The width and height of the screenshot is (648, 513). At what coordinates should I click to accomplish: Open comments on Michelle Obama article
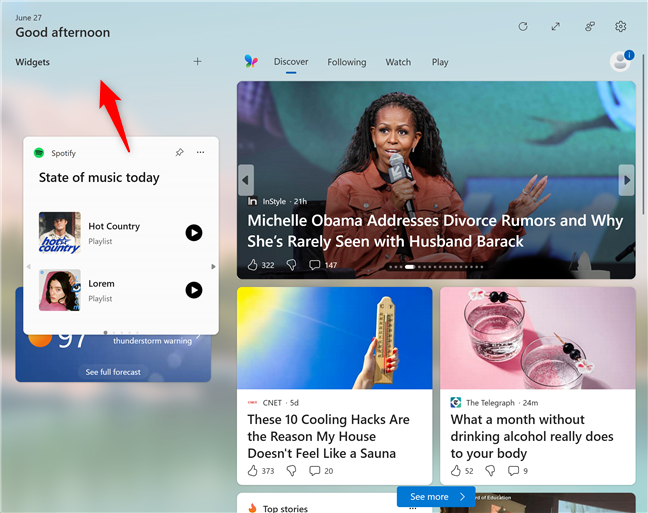[314, 265]
